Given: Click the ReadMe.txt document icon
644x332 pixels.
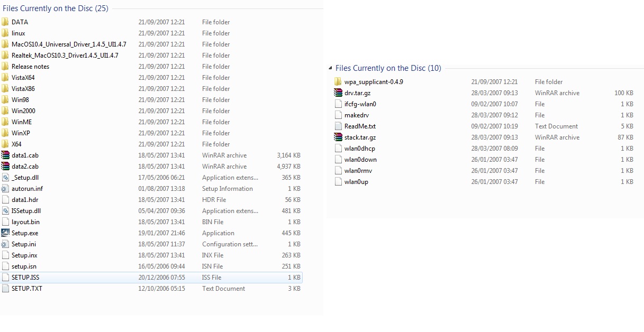Looking at the screenshot, I should [338, 126].
